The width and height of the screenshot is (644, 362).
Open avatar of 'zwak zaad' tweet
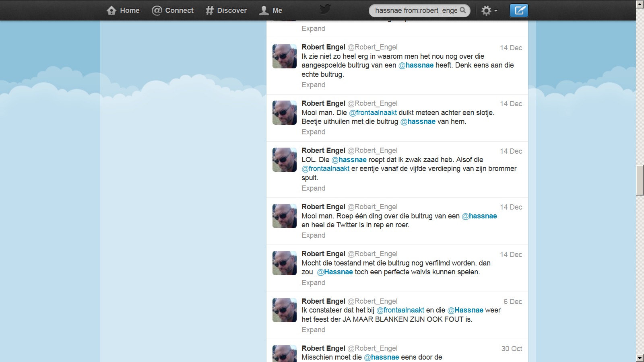[x=285, y=160]
